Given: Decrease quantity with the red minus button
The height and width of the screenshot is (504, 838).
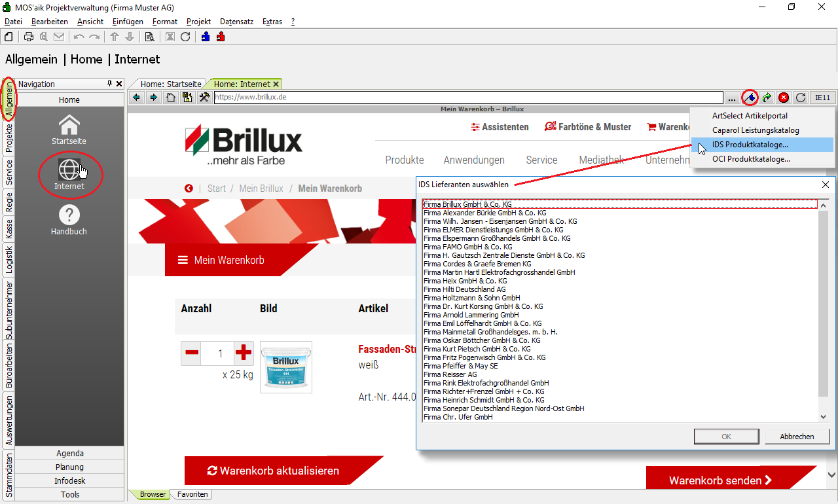Looking at the screenshot, I should [192, 353].
